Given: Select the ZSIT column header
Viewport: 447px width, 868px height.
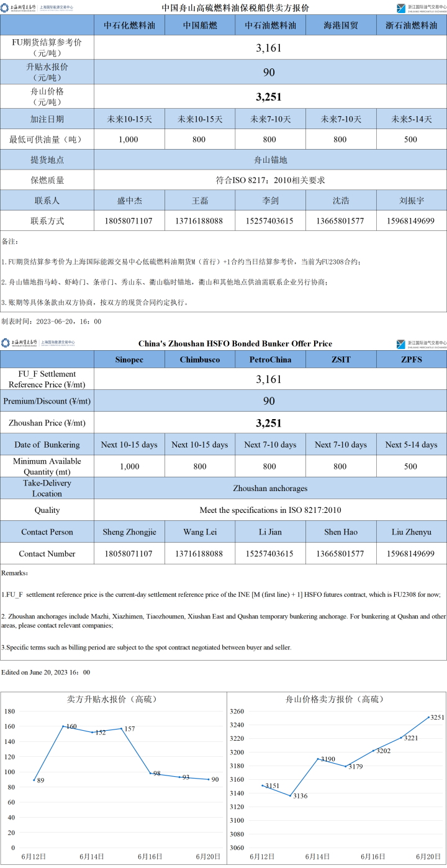Looking at the screenshot, I should pyautogui.click(x=341, y=359).
